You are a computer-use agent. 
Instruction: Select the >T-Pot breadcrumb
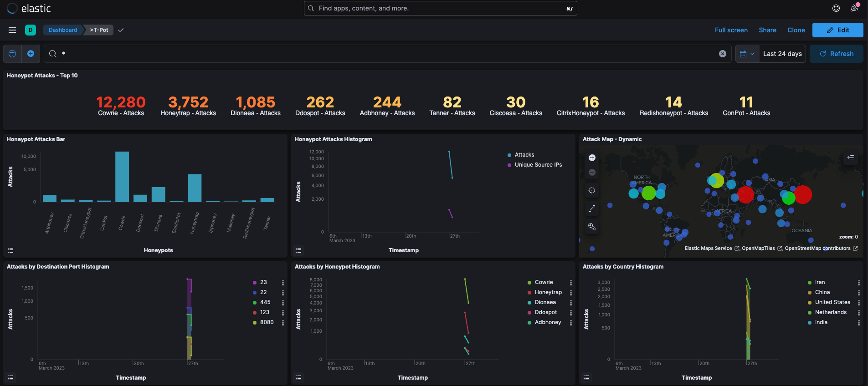pos(99,30)
